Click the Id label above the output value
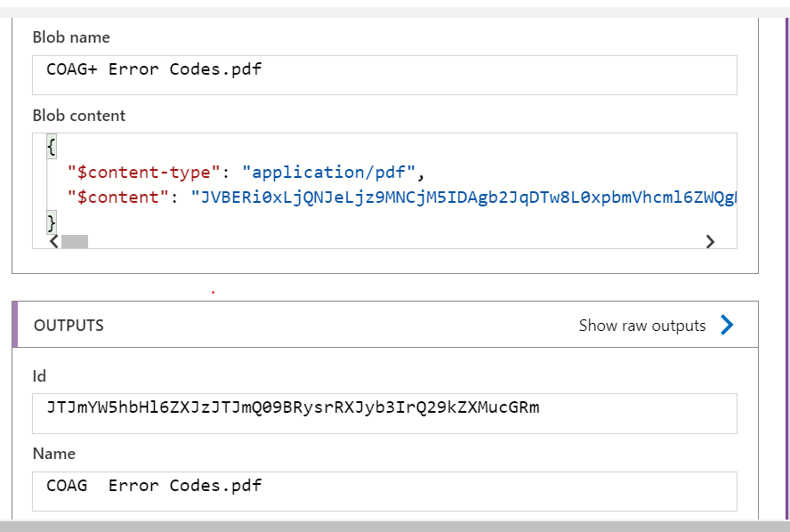 tap(38, 376)
